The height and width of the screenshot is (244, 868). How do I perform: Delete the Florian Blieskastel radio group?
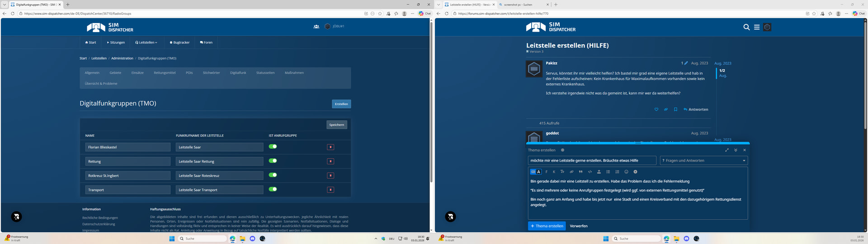tap(330, 147)
